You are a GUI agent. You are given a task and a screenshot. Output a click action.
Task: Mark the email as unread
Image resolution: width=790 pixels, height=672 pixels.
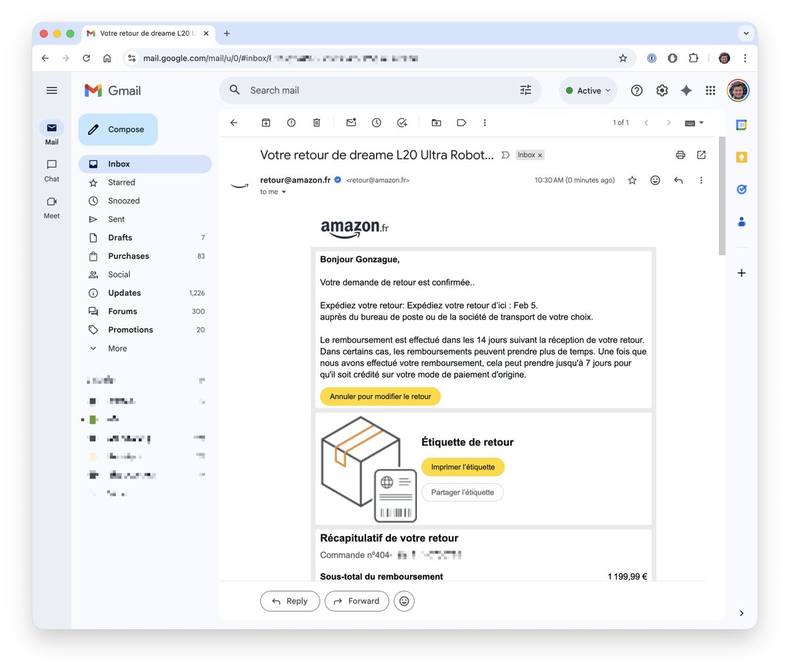tap(351, 122)
